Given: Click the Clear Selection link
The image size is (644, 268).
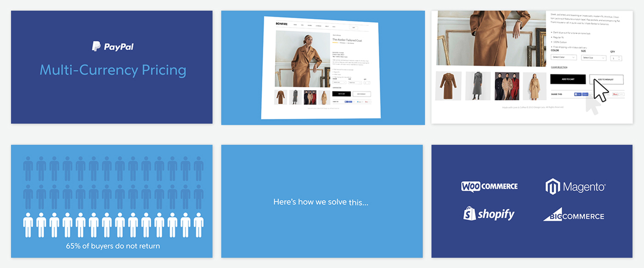Looking at the screenshot, I should click(x=559, y=67).
